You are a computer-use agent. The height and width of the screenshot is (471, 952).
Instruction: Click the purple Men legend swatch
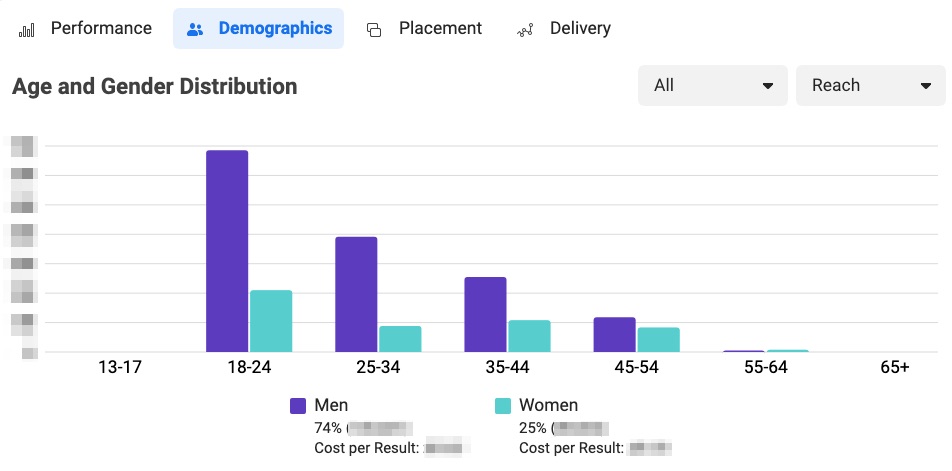click(298, 406)
